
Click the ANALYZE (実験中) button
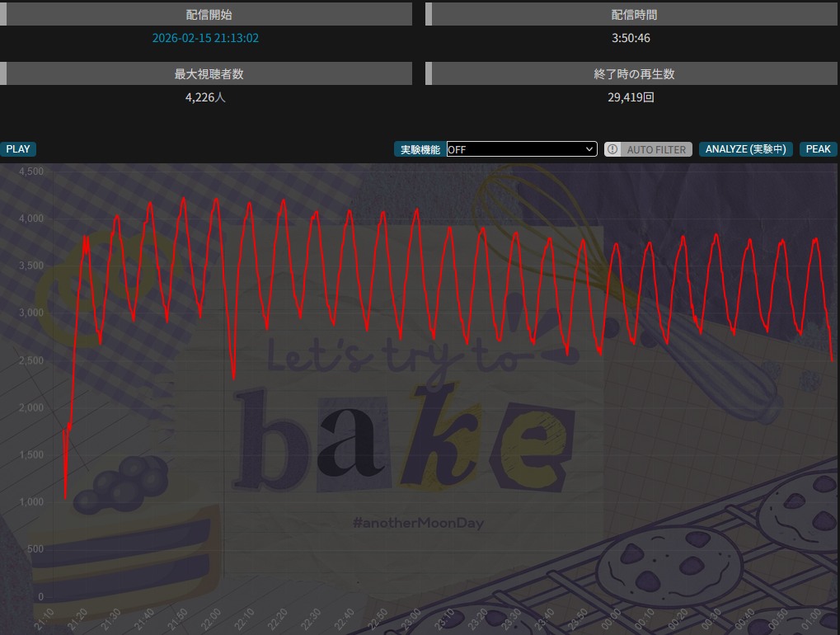click(x=746, y=149)
